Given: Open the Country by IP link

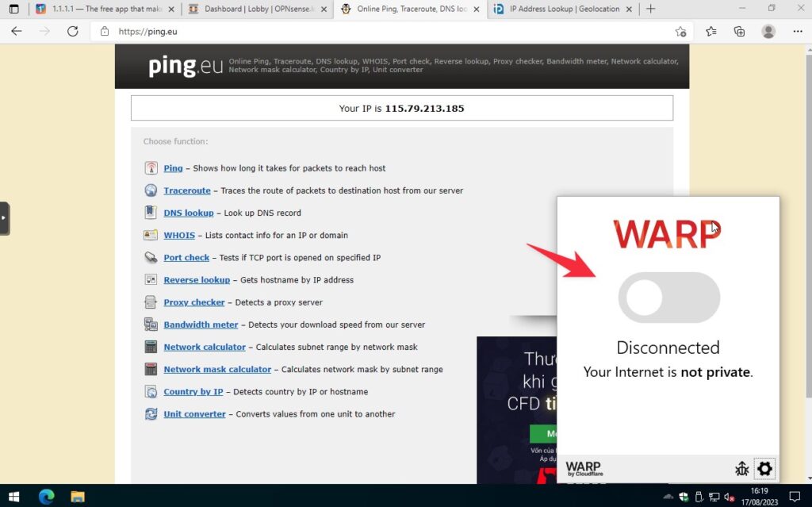Looking at the screenshot, I should [x=193, y=391].
